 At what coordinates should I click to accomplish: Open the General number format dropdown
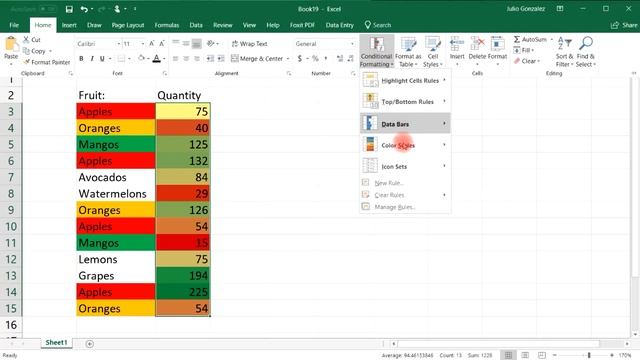point(352,44)
